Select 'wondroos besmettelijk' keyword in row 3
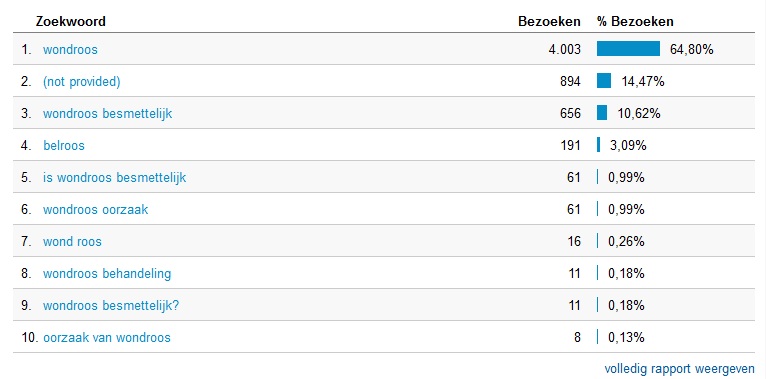 107,114
